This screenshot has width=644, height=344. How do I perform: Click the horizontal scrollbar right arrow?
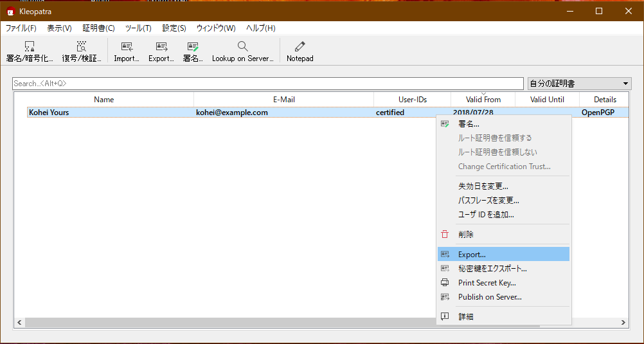click(x=623, y=322)
